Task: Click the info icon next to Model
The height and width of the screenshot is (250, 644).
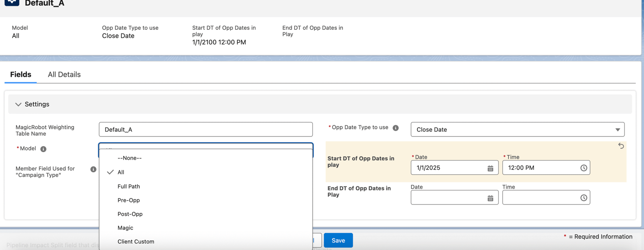Action: (x=43, y=149)
